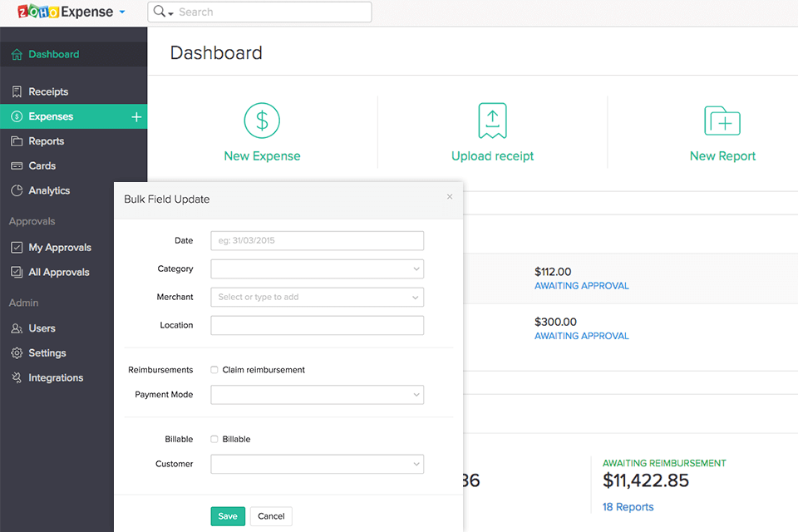
Task: Click the Integrations plug icon
Action: (17, 377)
